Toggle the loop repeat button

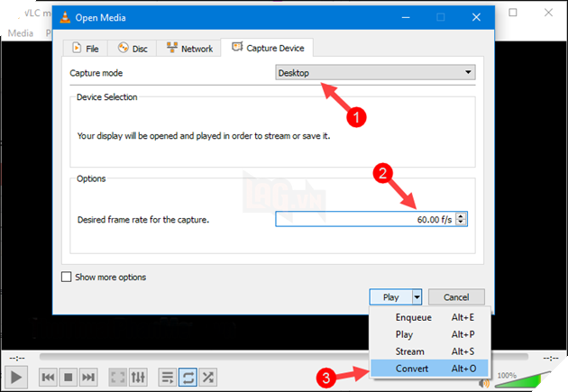188,378
